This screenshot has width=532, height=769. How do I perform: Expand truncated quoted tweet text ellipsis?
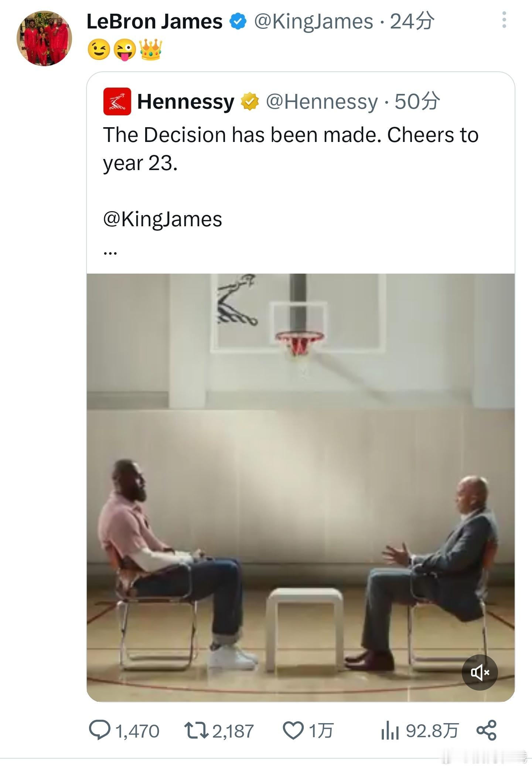110,253
